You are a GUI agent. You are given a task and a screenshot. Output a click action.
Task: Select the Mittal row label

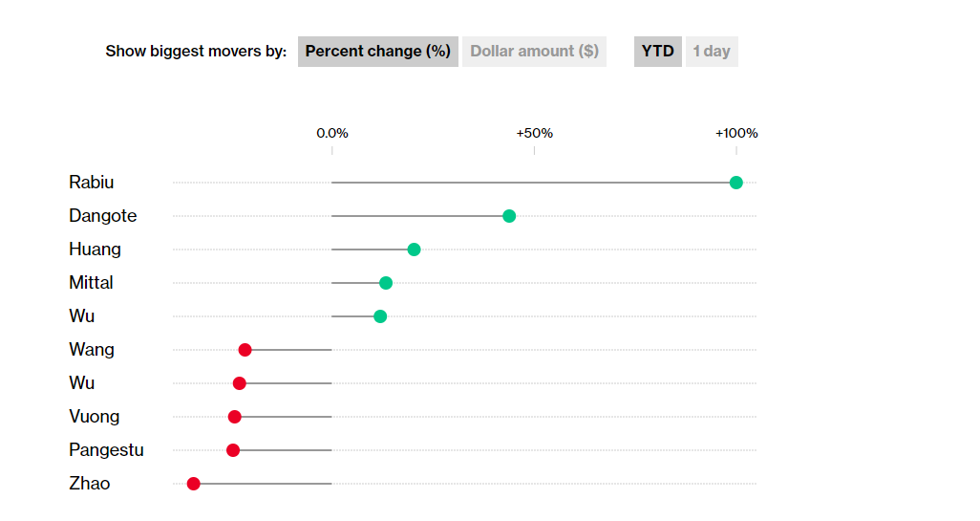tap(92, 283)
